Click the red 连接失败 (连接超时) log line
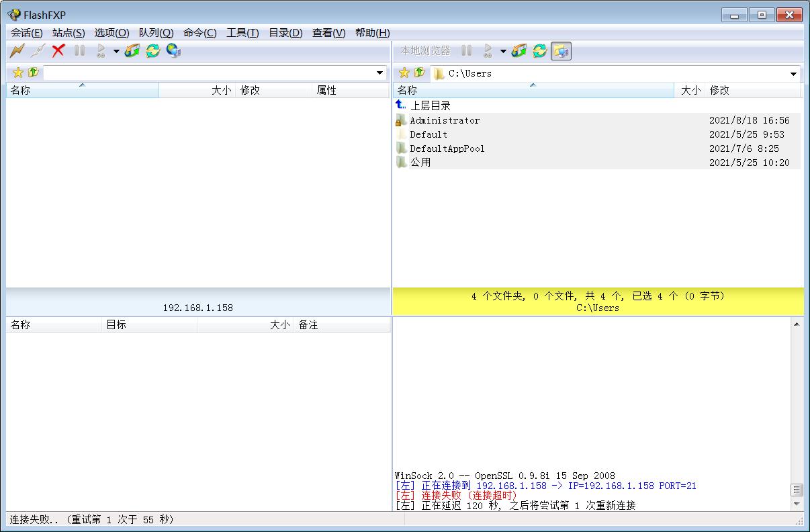The width and height of the screenshot is (810, 532). [x=456, y=495]
